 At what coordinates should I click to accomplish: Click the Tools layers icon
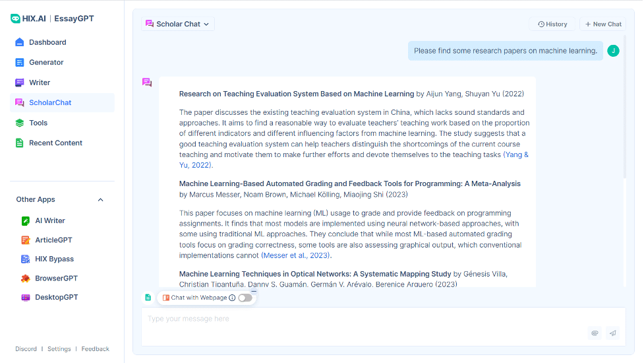[x=19, y=123]
